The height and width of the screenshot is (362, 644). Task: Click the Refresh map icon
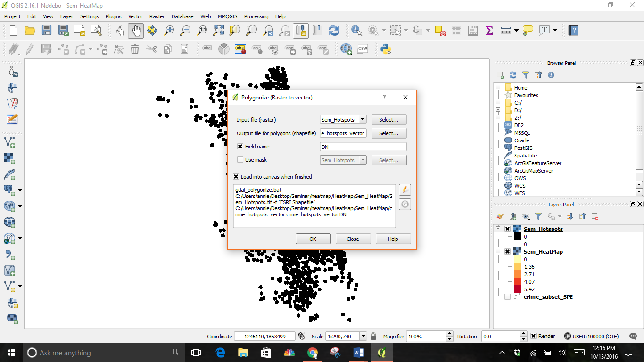pos(334,31)
